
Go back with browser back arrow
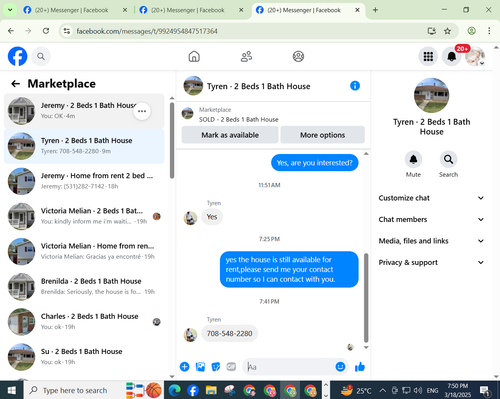click(11, 31)
